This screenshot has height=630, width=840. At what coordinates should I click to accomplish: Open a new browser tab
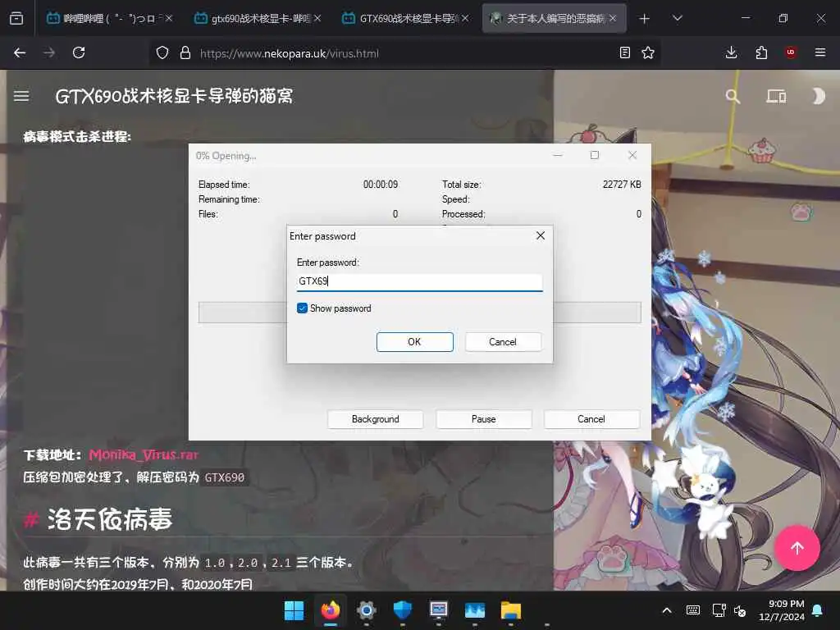coord(645,18)
